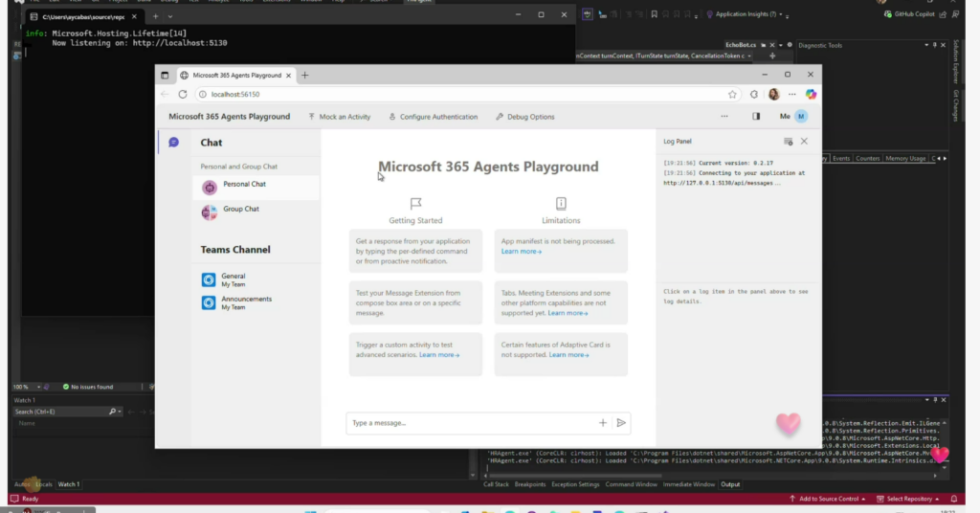Viewport: 980px width, 513px height.
Task: Click the browser favorites star icon
Action: click(x=732, y=95)
